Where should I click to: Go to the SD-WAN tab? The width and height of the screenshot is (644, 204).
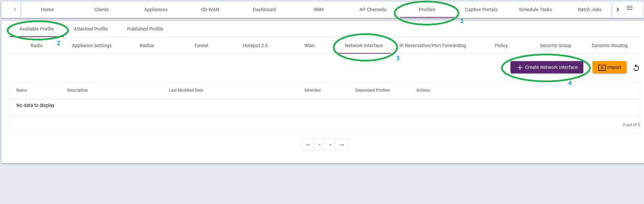pyautogui.click(x=210, y=10)
